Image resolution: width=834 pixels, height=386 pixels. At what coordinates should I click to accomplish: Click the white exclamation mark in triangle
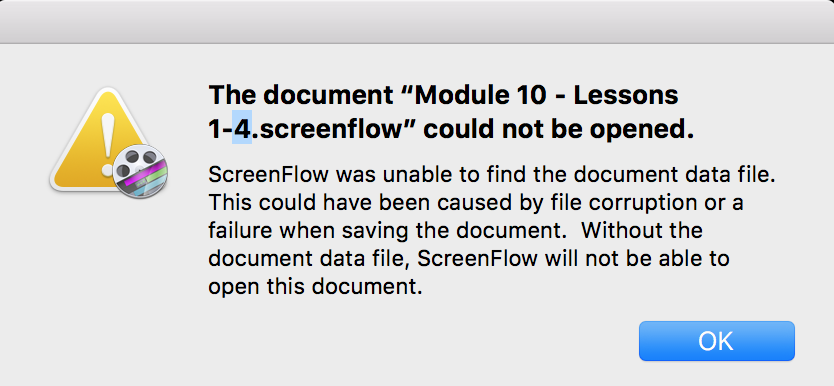[x=108, y=142]
